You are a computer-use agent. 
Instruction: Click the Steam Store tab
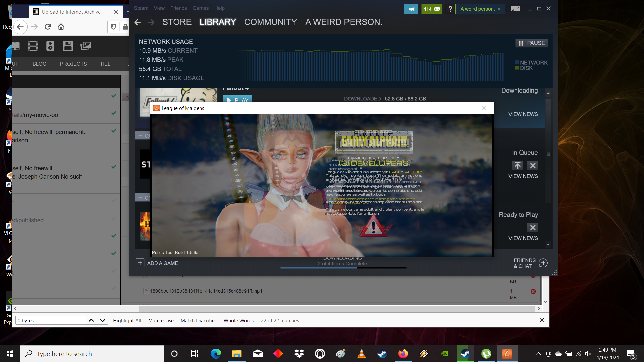[x=176, y=22]
